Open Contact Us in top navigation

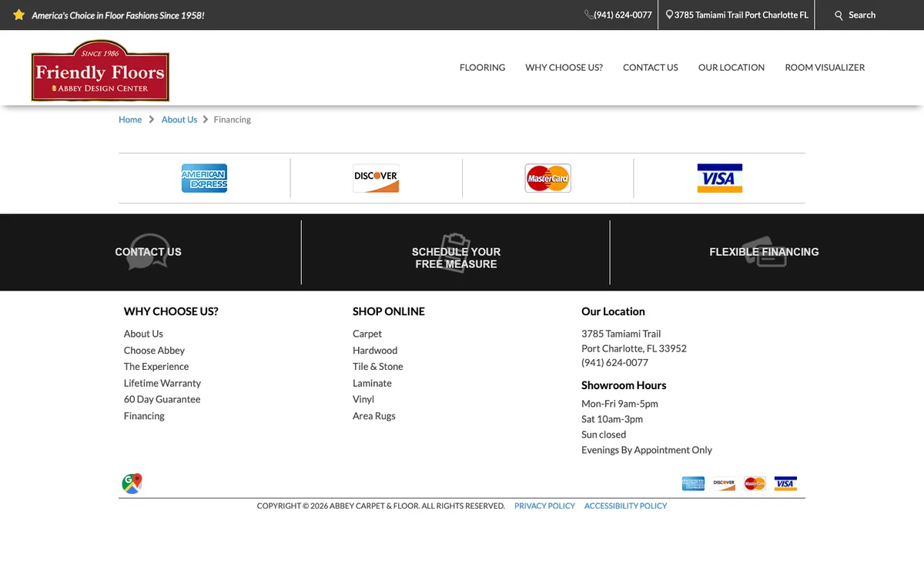[650, 67]
